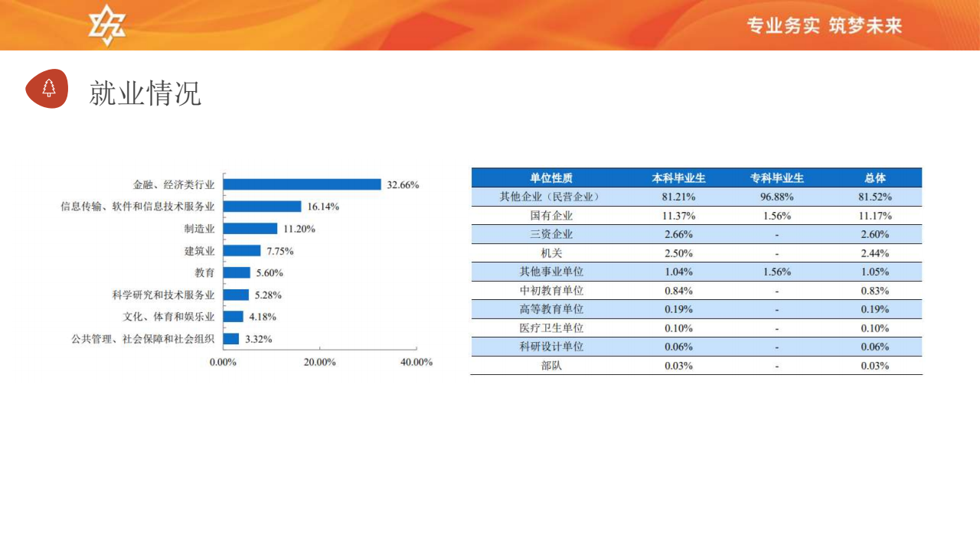Click the 金融、经济类行业 blue bar
Screen dimensions: 980x551
click(x=302, y=184)
